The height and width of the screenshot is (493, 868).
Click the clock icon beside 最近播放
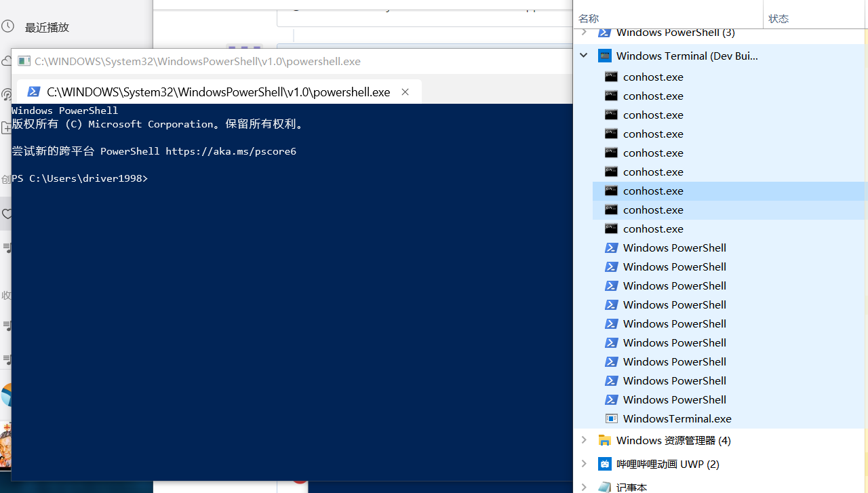(x=7, y=26)
